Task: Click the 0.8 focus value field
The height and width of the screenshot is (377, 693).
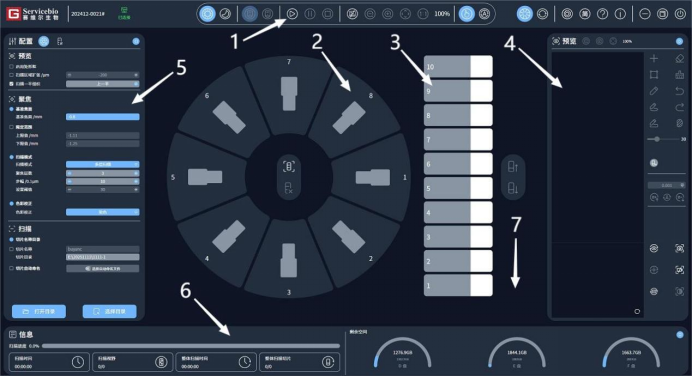Action: [x=103, y=117]
